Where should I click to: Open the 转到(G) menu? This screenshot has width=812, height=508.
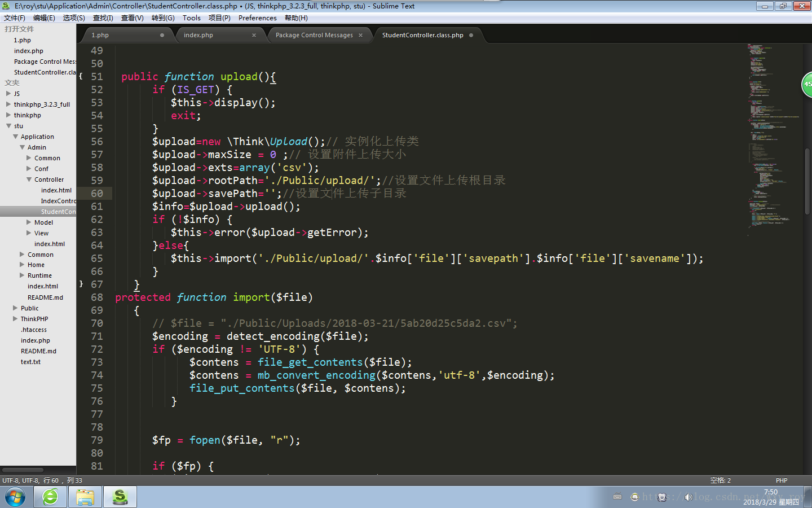point(163,18)
